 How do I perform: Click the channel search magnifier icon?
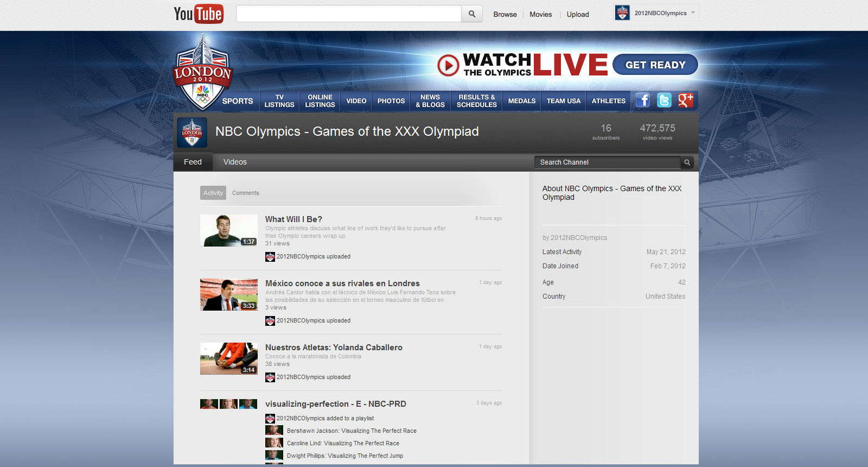coord(687,162)
